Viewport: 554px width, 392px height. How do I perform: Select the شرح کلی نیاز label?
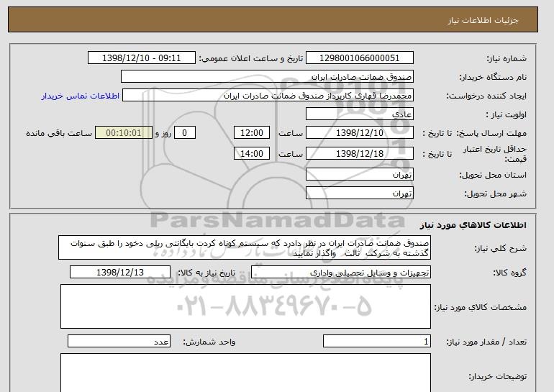[500, 248]
